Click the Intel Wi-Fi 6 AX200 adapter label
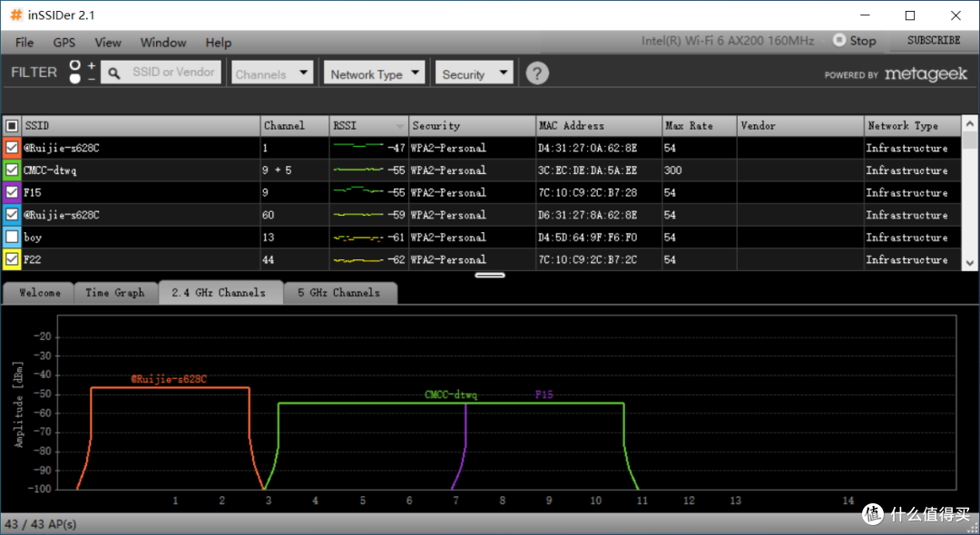The width and height of the screenshot is (980, 535). pos(728,41)
